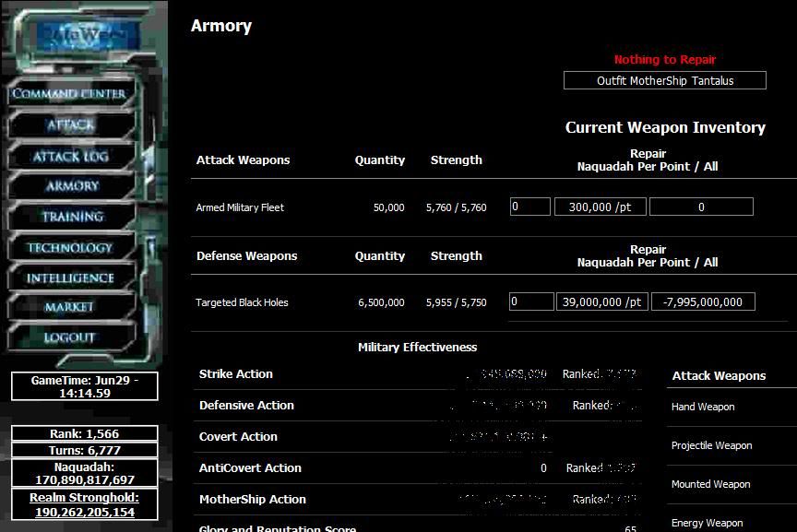
Task: Click the -7,995,000,000 repair-all button
Action: 703,302
